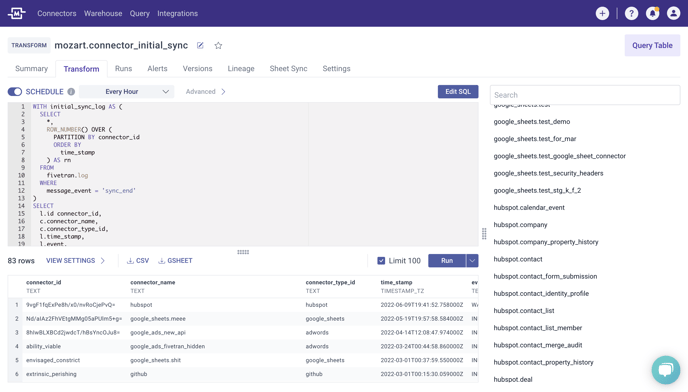The image size is (688, 392).
Task: Export results to GSHEET
Action: [175, 260]
